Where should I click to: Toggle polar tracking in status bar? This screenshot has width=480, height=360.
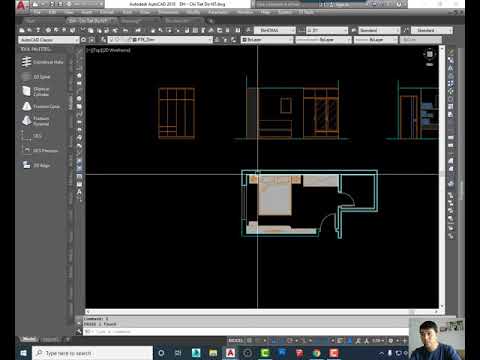click(x=289, y=340)
